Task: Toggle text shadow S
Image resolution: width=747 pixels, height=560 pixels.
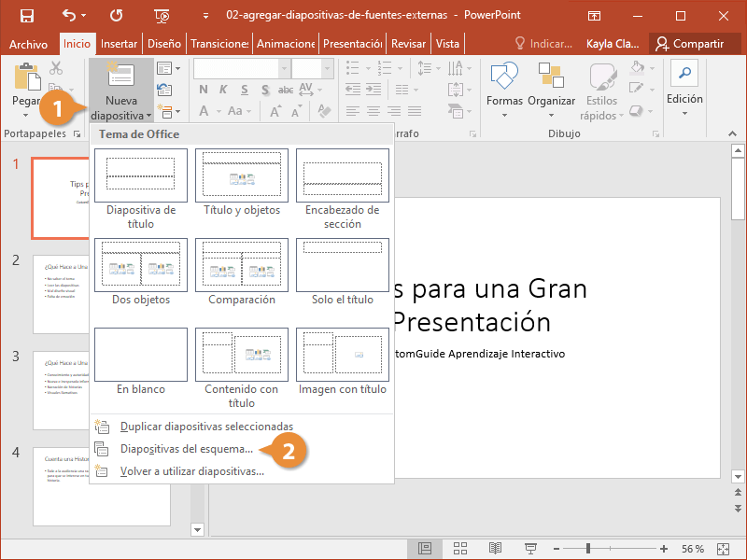Action: coord(265,90)
